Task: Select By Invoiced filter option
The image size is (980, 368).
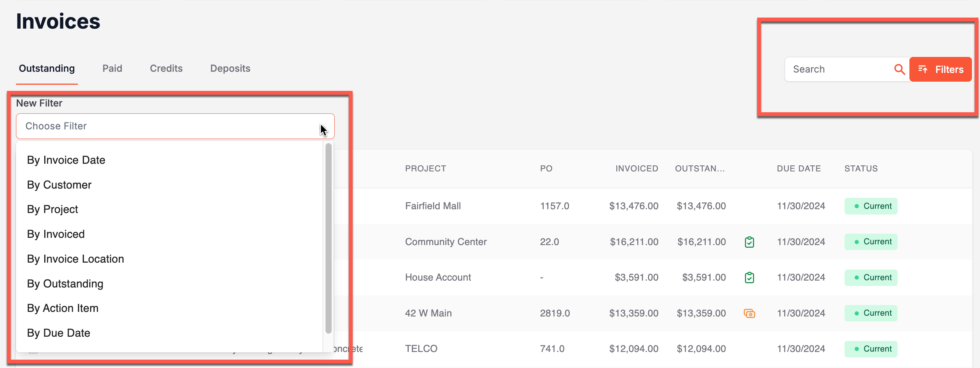Action: coord(56,234)
